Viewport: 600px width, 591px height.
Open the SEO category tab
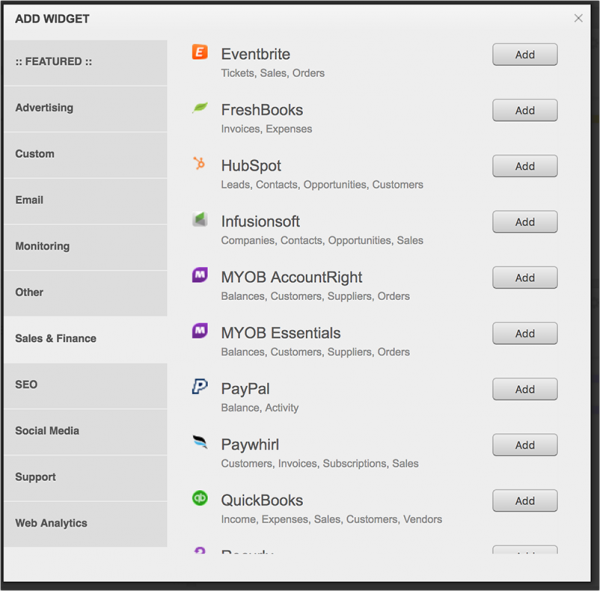pos(85,385)
